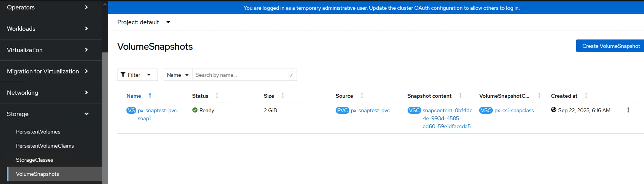Click the Create VolumeSnapshot button
Screen dimensions: 644x184
611,46
